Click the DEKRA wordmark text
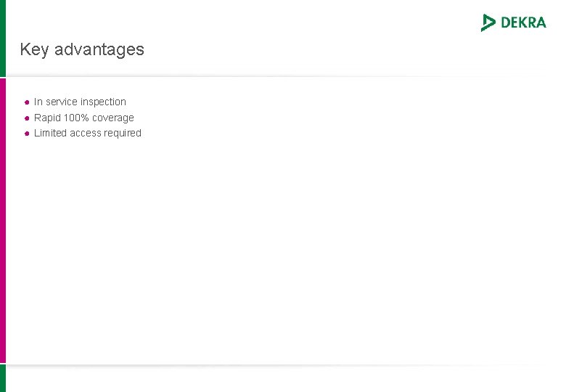 click(523, 23)
